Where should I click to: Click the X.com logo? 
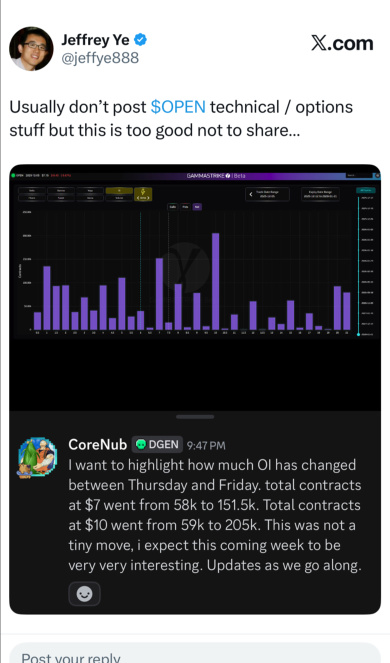tap(342, 43)
